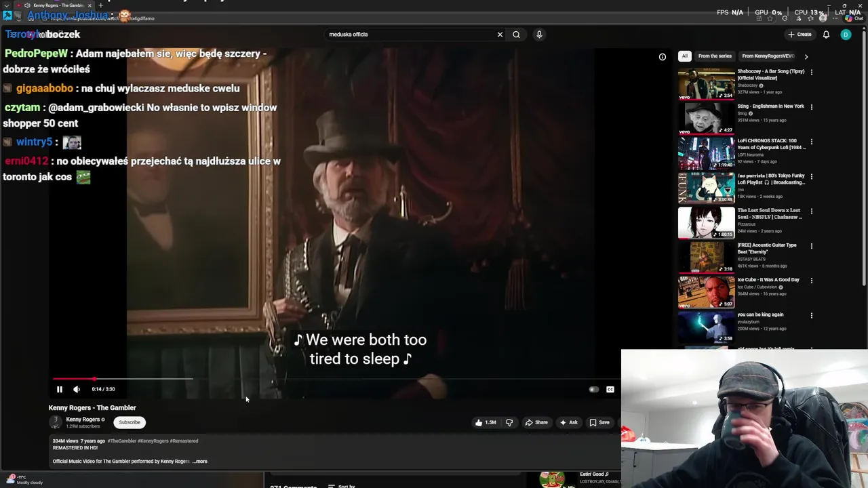Seek along the red video progress bar
The height and width of the screenshot is (488, 868).
click(336, 379)
